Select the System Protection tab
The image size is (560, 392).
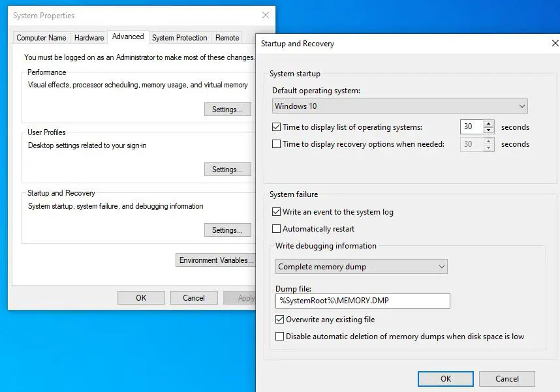click(x=179, y=38)
